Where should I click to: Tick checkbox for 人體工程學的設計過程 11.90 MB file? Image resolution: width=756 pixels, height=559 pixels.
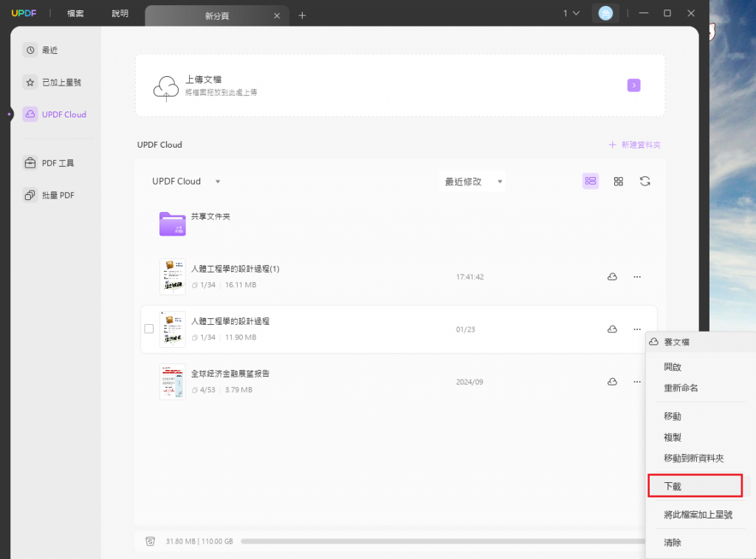tap(149, 329)
